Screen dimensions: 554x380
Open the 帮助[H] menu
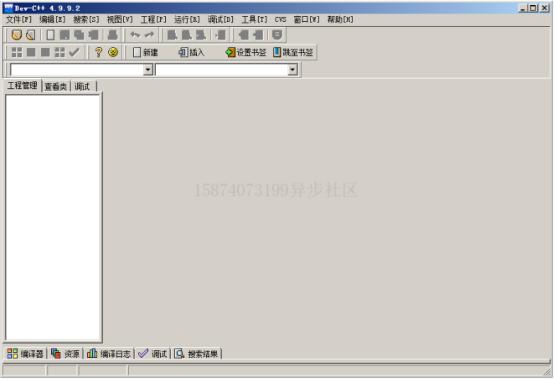(340, 19)
